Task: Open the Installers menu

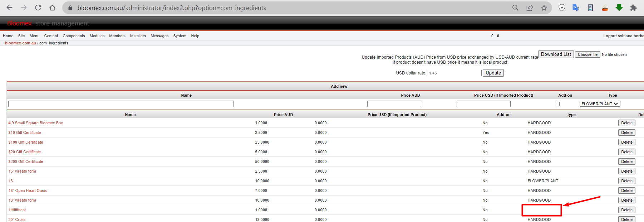Action: point(138,36)
